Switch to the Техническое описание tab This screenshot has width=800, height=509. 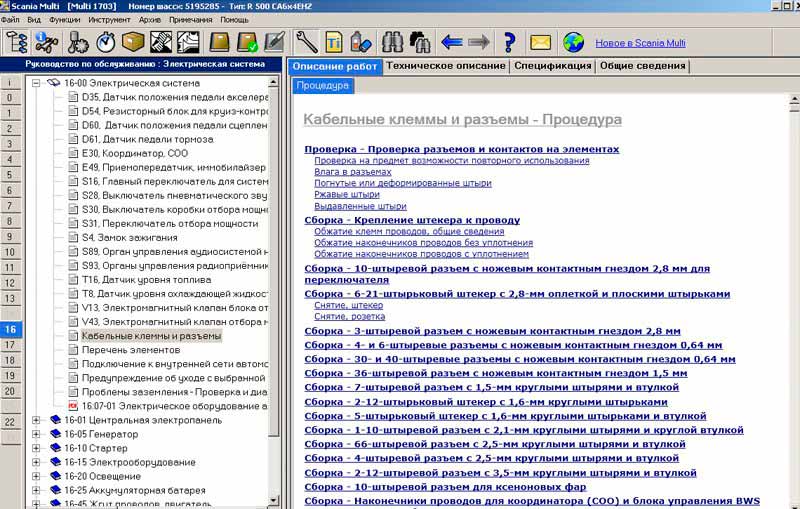(x=445, y=66)
